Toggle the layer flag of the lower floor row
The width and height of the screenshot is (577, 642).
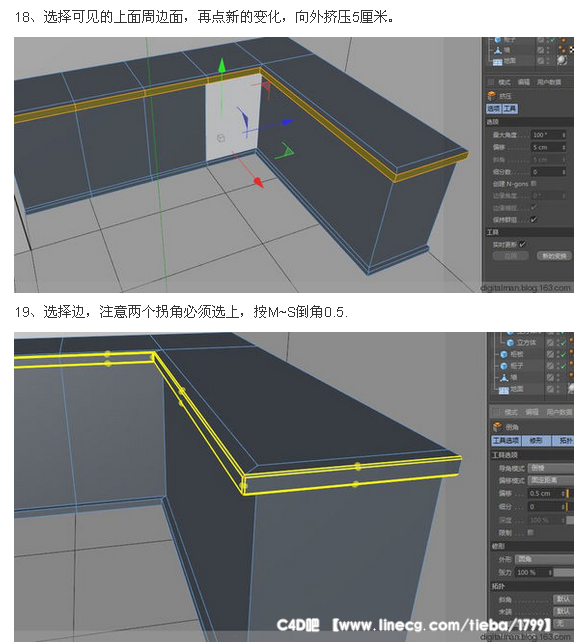(550, 389)
